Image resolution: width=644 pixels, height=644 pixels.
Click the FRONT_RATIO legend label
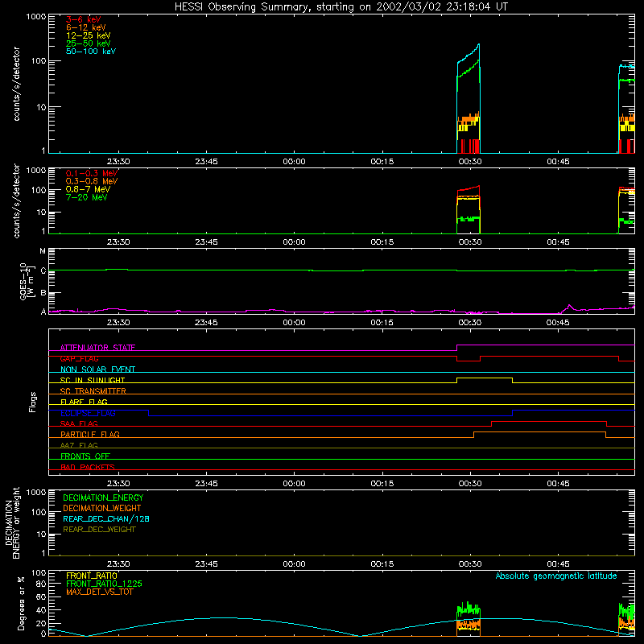point(92,576)
